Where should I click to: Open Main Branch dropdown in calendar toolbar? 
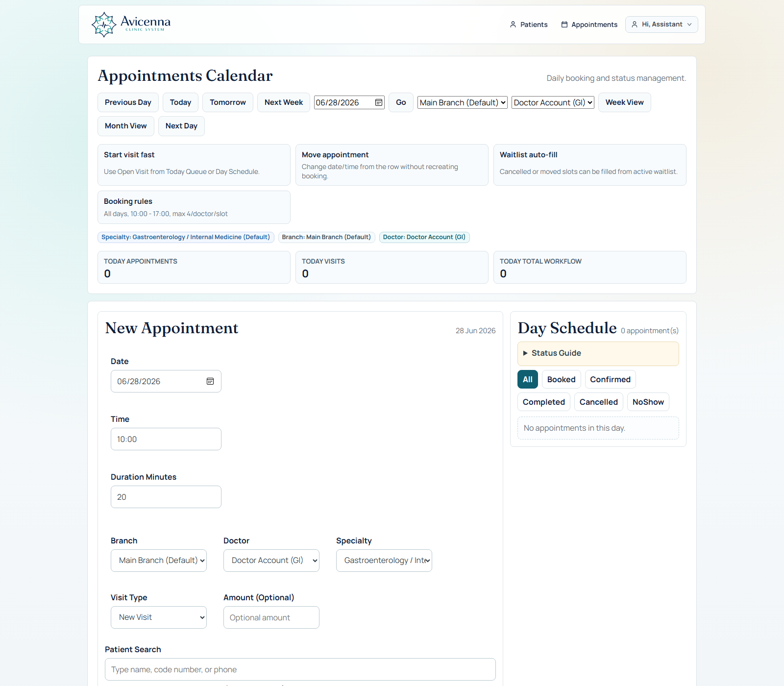point(463,102)
